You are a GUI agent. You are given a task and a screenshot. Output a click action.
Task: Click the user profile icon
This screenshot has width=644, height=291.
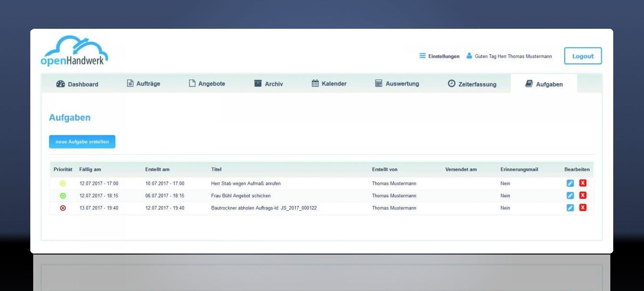pos(469,56)
